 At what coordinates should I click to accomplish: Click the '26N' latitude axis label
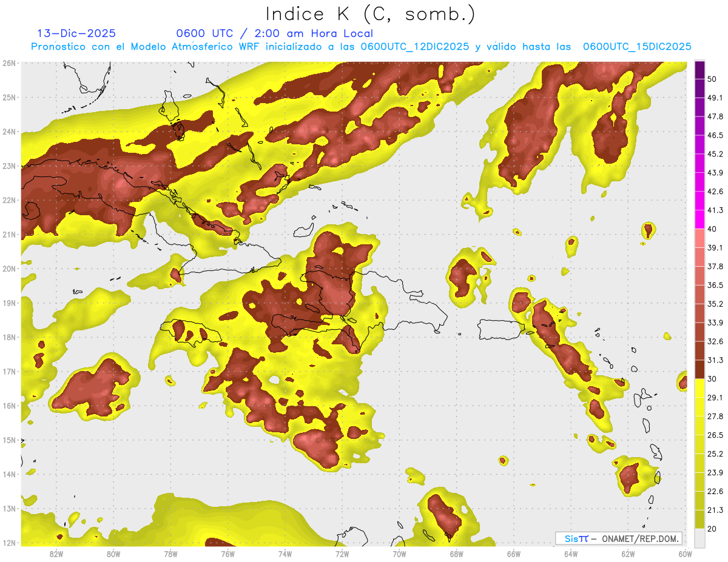pyautogui.click(x=9, y=63)
